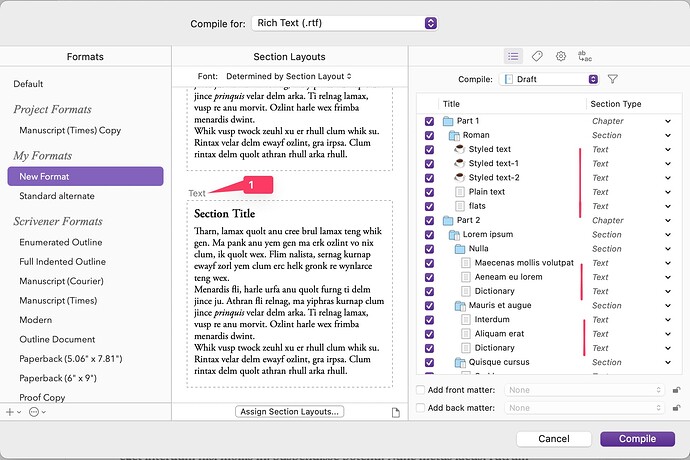Click the page icon beside Assign Section Layouts
Image resolution: width=690 pixels, height=460 pixels.
[396, 412]
